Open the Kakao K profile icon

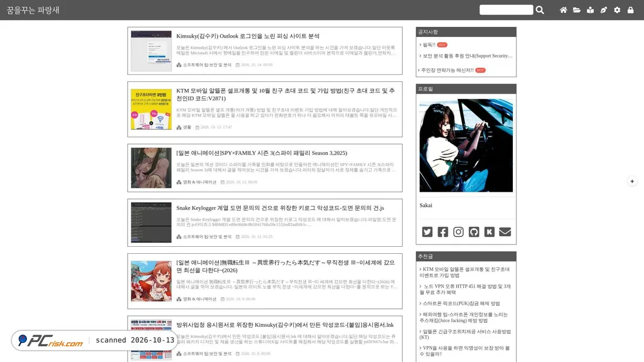click(x=489, y=232)
